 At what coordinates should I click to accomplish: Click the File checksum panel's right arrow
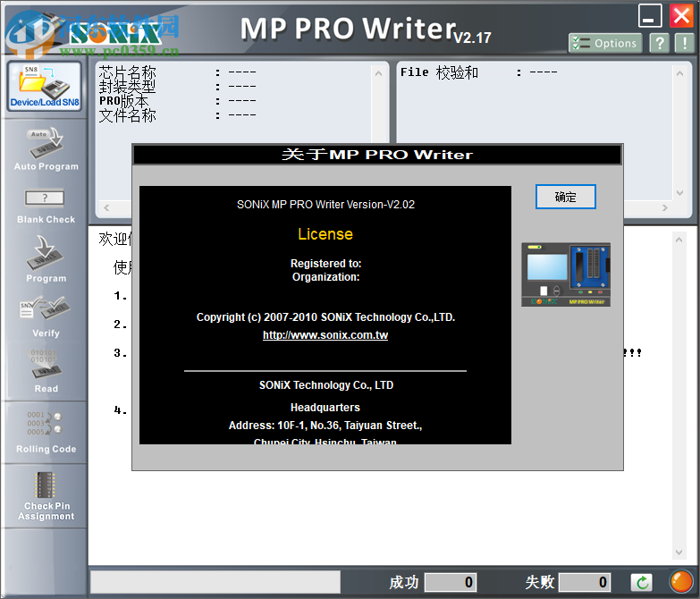click(665, 207)
